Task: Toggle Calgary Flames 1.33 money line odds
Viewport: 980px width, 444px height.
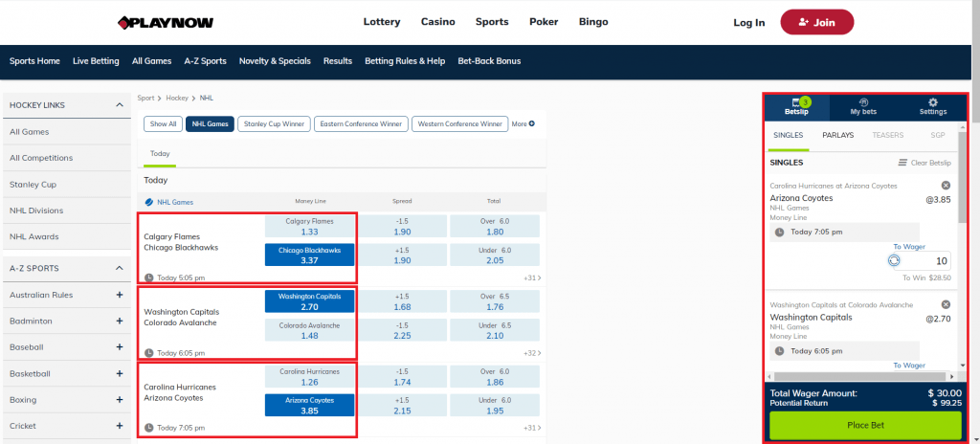Action: (x=309, y=227)
